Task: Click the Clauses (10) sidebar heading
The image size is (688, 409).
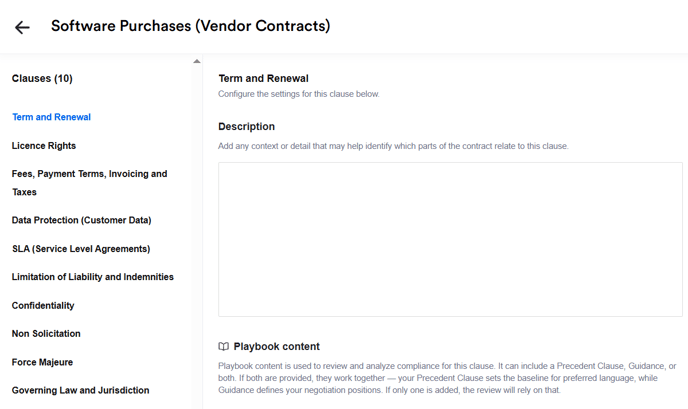Action: [x=42, y=79]
